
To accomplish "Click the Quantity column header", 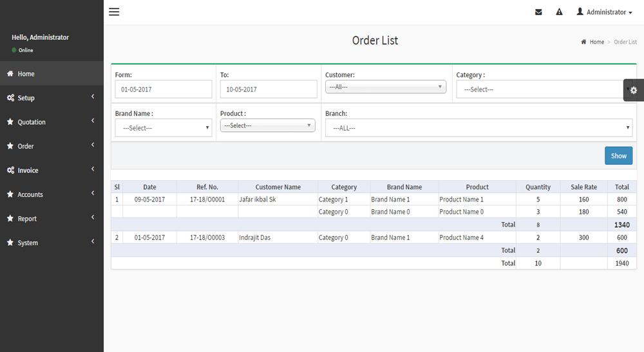I will coord(538,187).
